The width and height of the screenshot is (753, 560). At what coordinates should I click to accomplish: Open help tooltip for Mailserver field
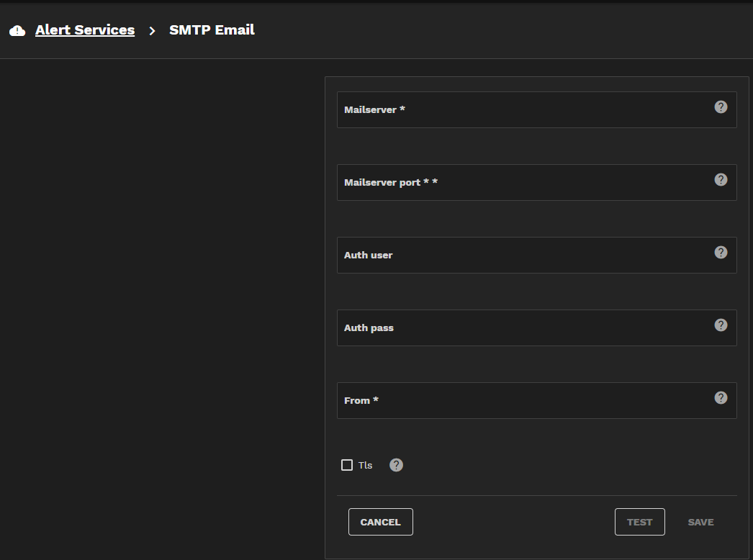(x=721, y=107)
